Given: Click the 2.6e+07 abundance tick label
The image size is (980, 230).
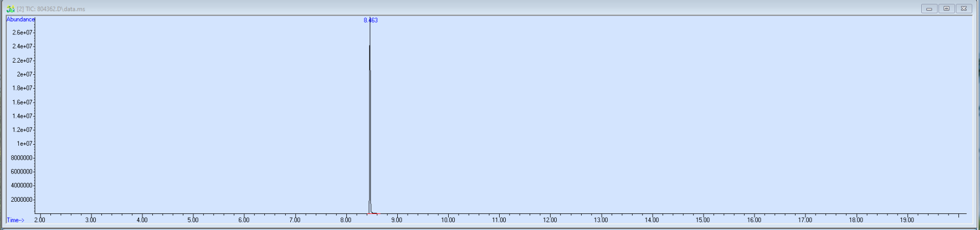Looking at the screenshot, I should point(22,33).
